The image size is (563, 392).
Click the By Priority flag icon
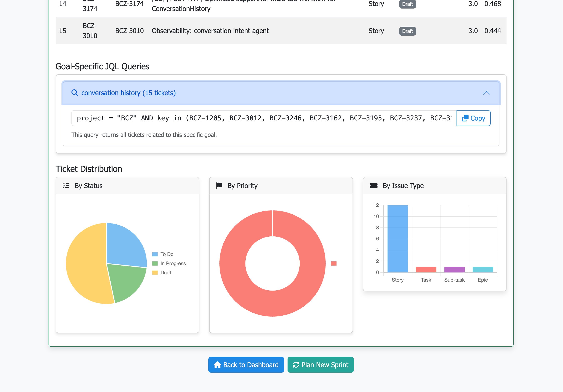219,186
